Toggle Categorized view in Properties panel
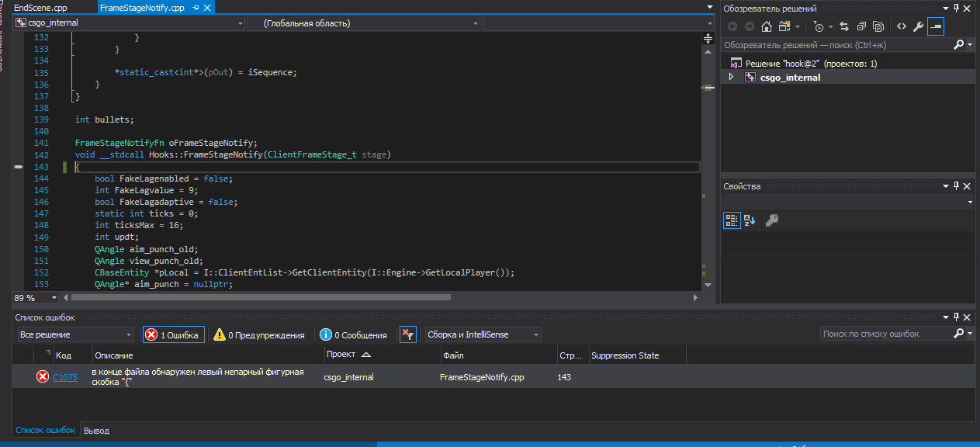The image size is (980, 447). pyautogui.click(x=732, y=220)
